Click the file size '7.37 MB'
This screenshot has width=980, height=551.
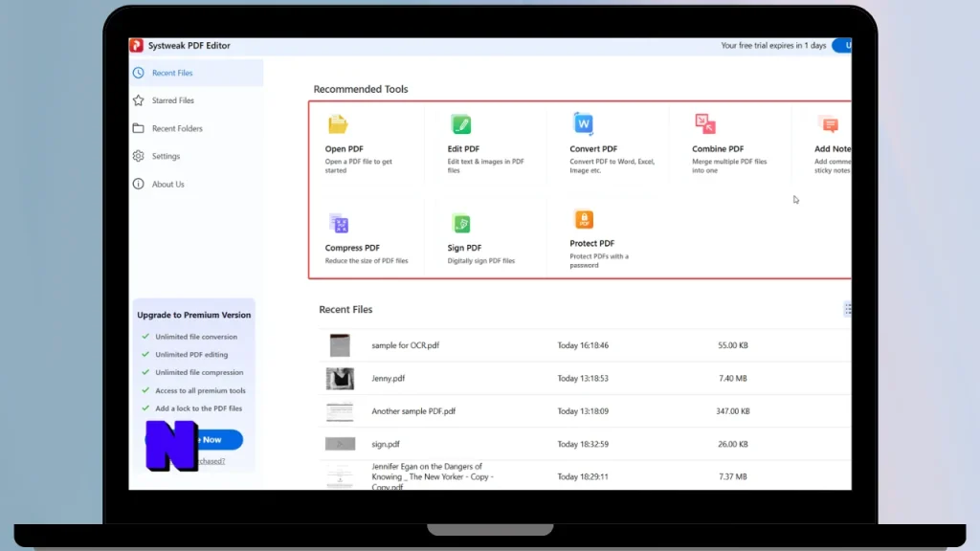[732, 476]
